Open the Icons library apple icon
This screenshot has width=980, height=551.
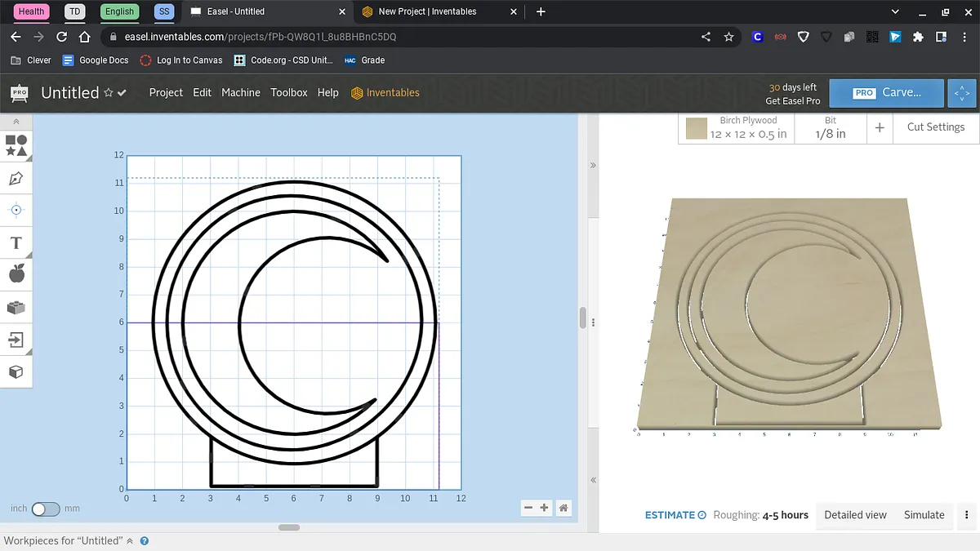[16, 274]
